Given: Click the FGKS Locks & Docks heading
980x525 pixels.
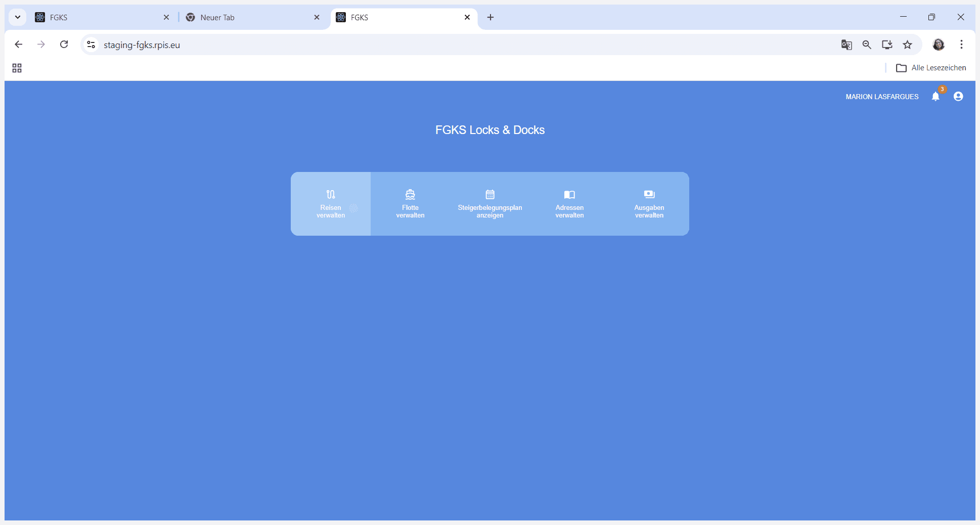Looking at the screenshot, I should point(490,130).
